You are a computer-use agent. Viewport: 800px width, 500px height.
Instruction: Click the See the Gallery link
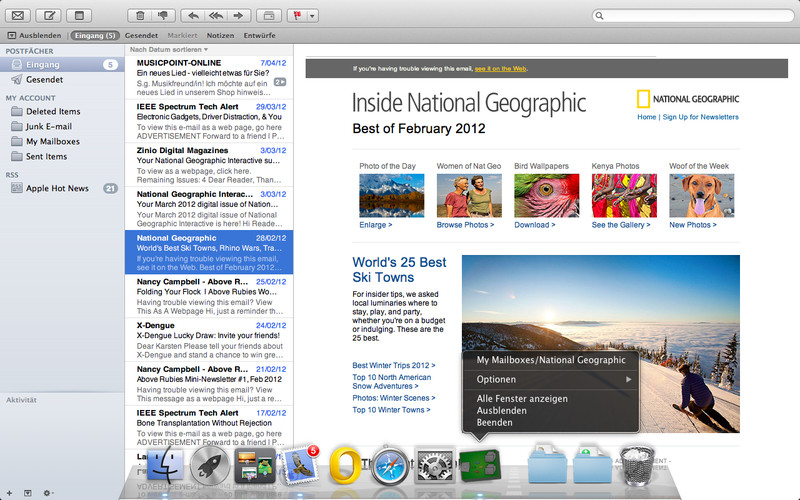[621, 225]
